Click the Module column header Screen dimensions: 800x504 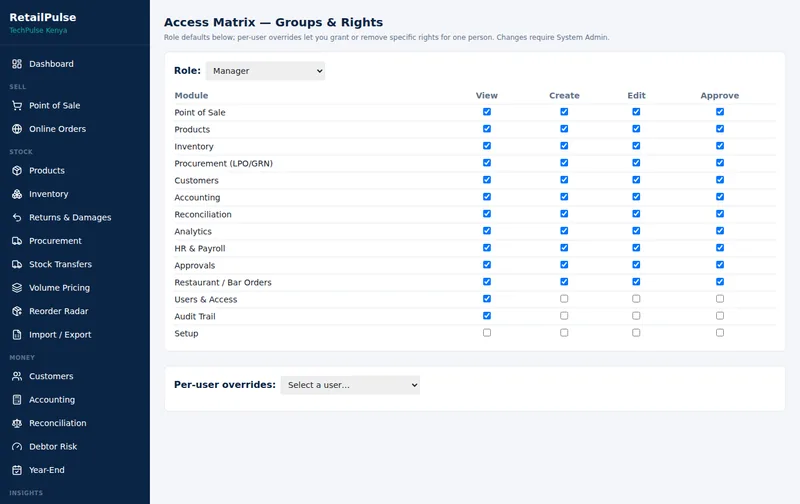(191, 95)
